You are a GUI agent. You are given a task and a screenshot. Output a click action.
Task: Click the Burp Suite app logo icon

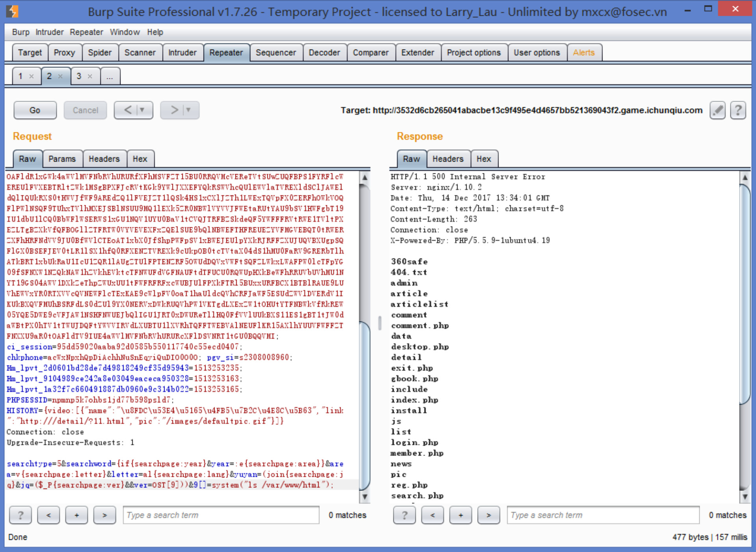point(13,11)
